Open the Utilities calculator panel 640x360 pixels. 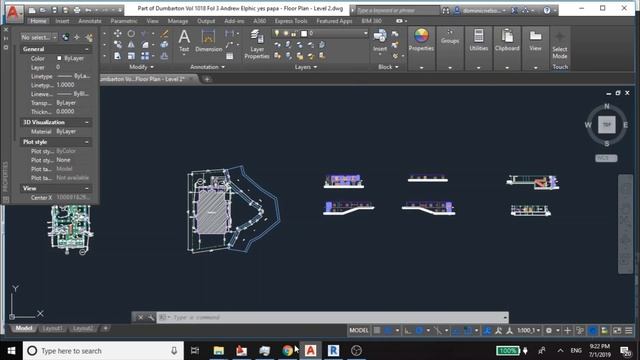coord(478,36)
